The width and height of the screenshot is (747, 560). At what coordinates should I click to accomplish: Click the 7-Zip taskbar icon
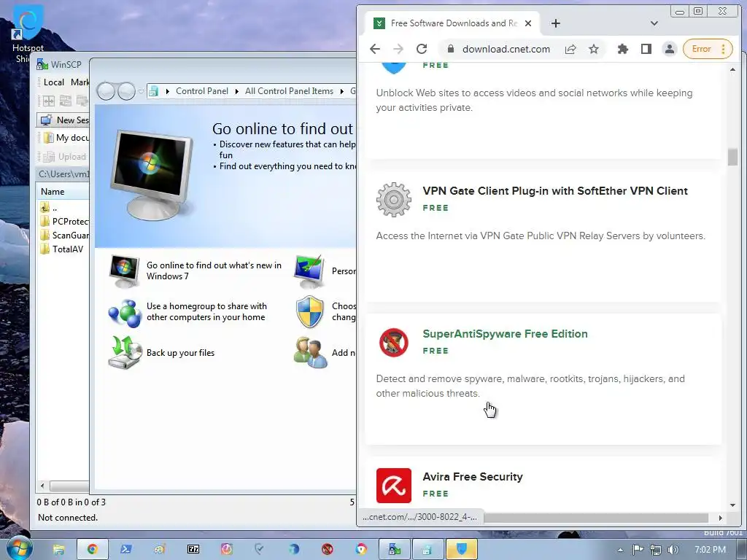point(193,550)
